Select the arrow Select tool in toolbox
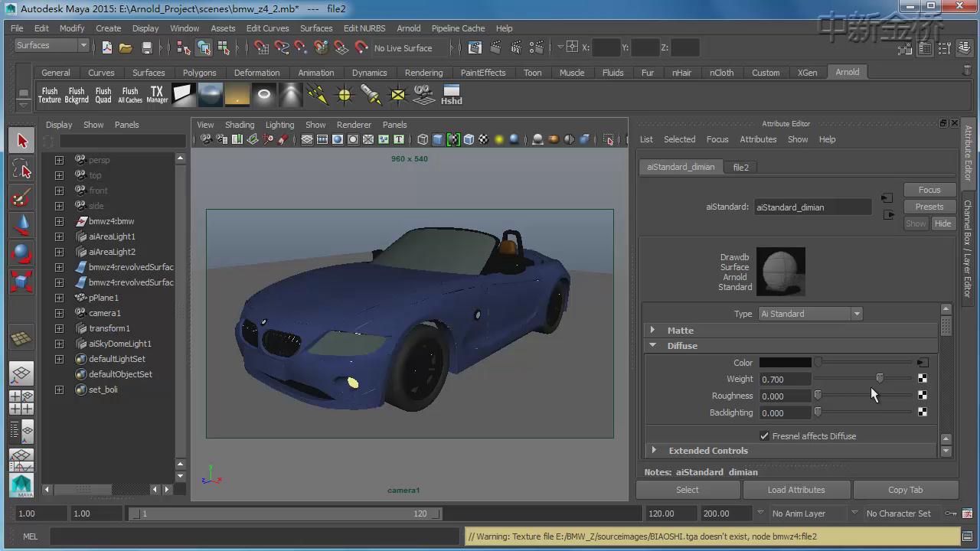The image size is (980, 551). pos(21,141)
